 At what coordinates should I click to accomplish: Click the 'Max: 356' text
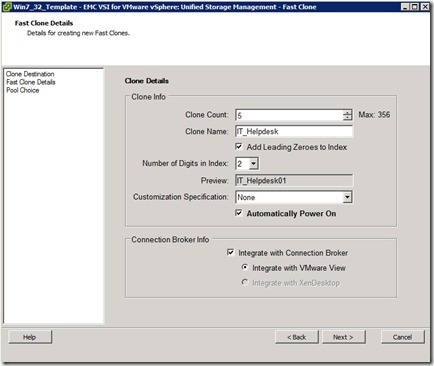(x=374, y=115)
